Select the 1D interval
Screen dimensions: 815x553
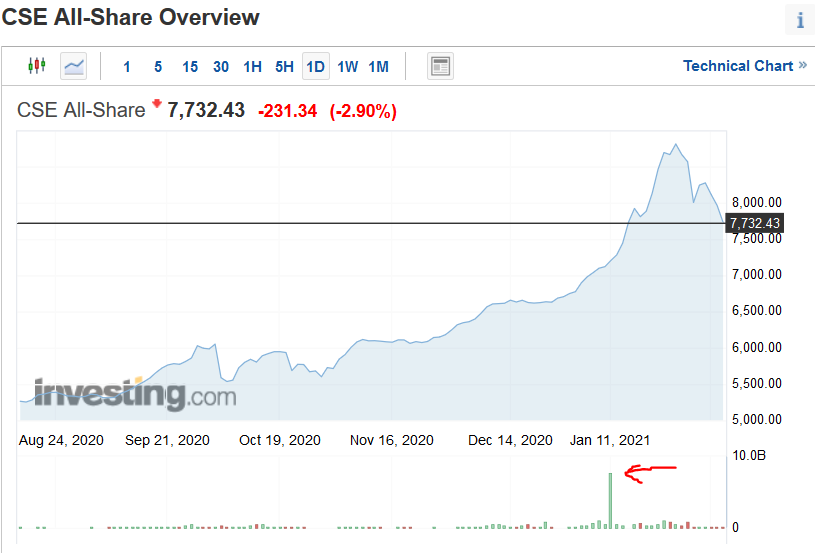pos(316,66)
